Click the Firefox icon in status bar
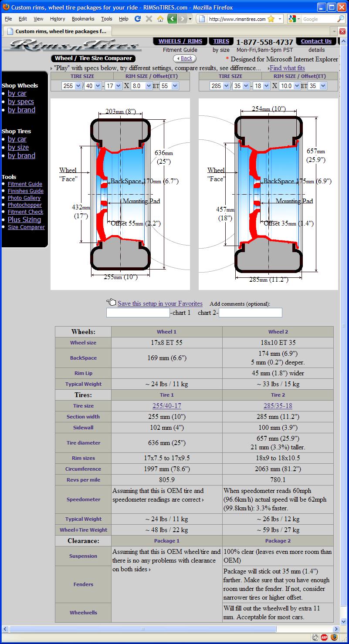The width and height of the screenshot is (349, 644). (x=334, y=637)
